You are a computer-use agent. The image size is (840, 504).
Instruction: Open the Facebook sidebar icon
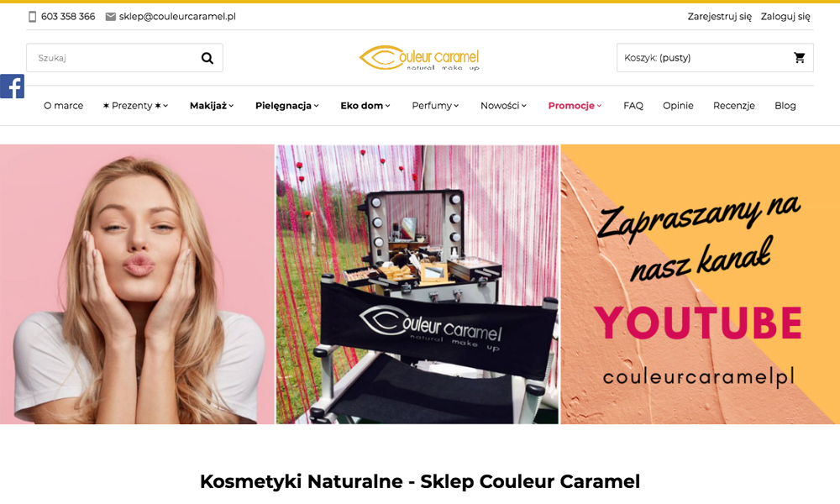tap(13, 87)
